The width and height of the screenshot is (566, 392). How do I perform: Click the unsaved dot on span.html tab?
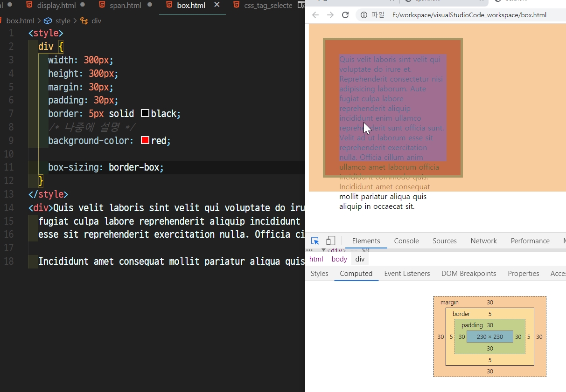(x=150, y=5)
